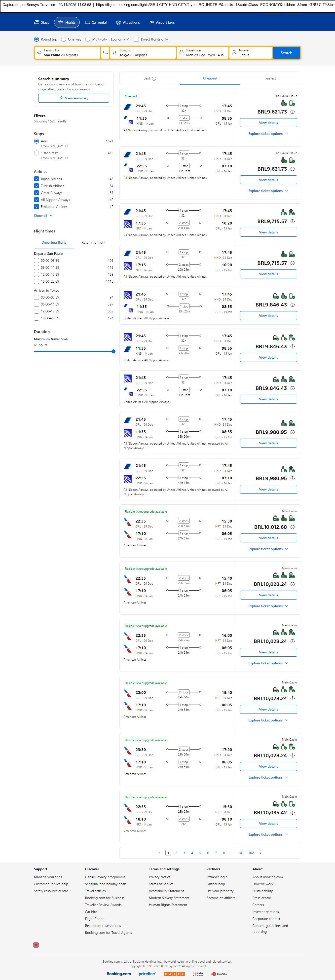Click the info icon beside the Best tab

point(154,79)
